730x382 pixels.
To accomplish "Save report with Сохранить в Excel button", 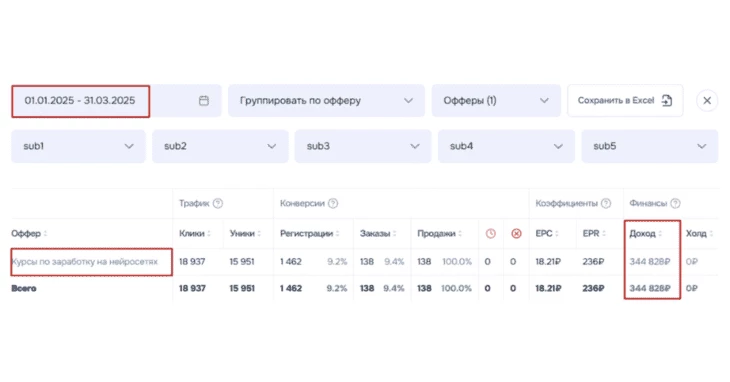I will (x=625, y=101).
